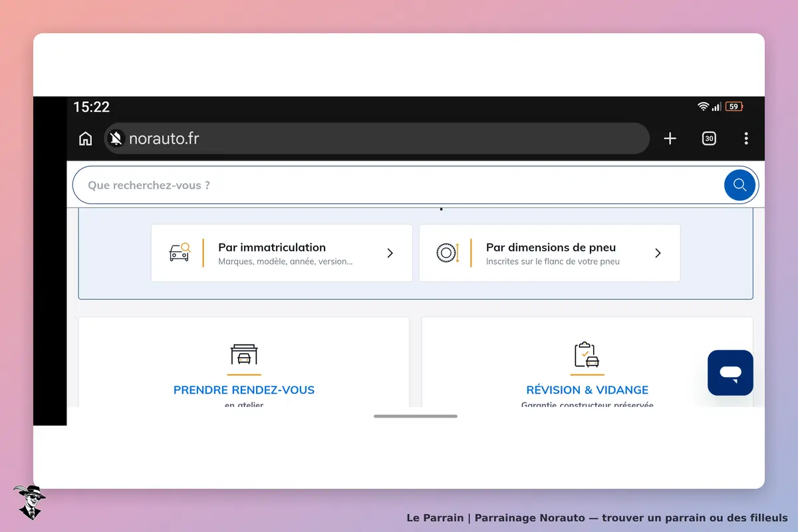Click the car with magnifier icon
The width and height of the screenshot is (798, 532).
click(x=180, y=253)
